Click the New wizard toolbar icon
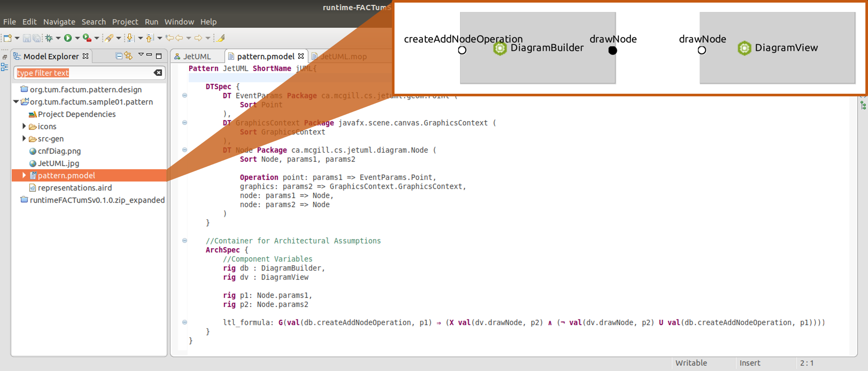Screen dimensions: 868x371 pos(7,38)
